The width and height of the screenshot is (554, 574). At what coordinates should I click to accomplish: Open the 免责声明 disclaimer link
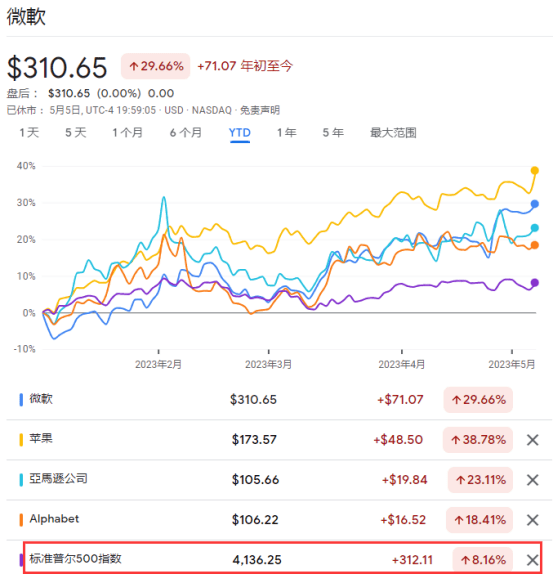coord(260,110)
